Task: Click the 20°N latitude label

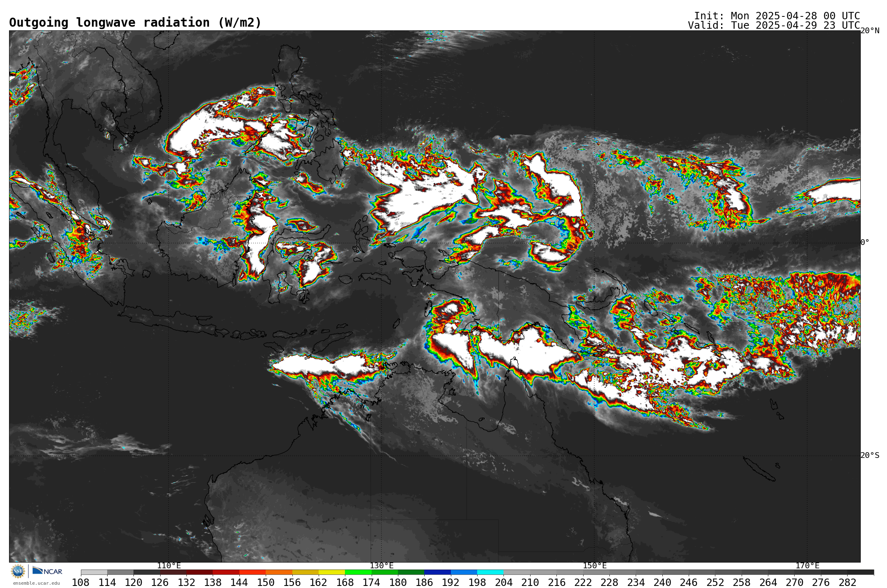Action: [870, 31]
